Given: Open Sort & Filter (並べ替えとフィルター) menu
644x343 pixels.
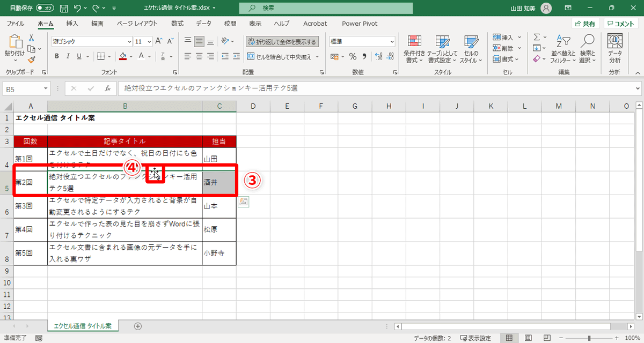Looking at the screenshot, I should 562,49.
